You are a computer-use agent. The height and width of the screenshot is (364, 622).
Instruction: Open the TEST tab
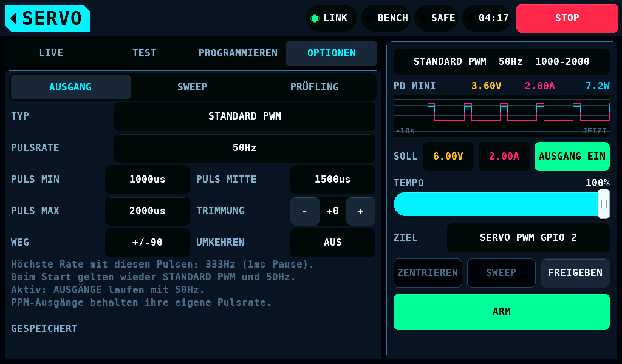coord(145,53)
